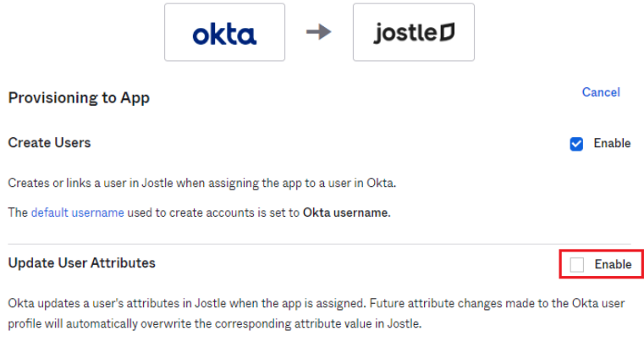
Task: Click the Okta logo card
Action: tap(224, 32)
